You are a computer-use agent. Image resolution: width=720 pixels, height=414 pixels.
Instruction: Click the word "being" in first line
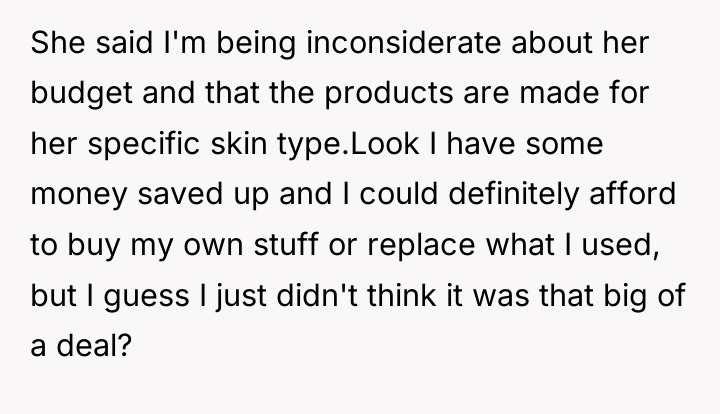point(256,44)
